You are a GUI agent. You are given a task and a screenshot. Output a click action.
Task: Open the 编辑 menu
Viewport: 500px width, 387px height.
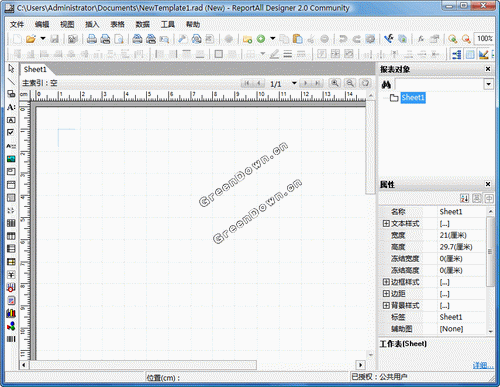[42, 24]
